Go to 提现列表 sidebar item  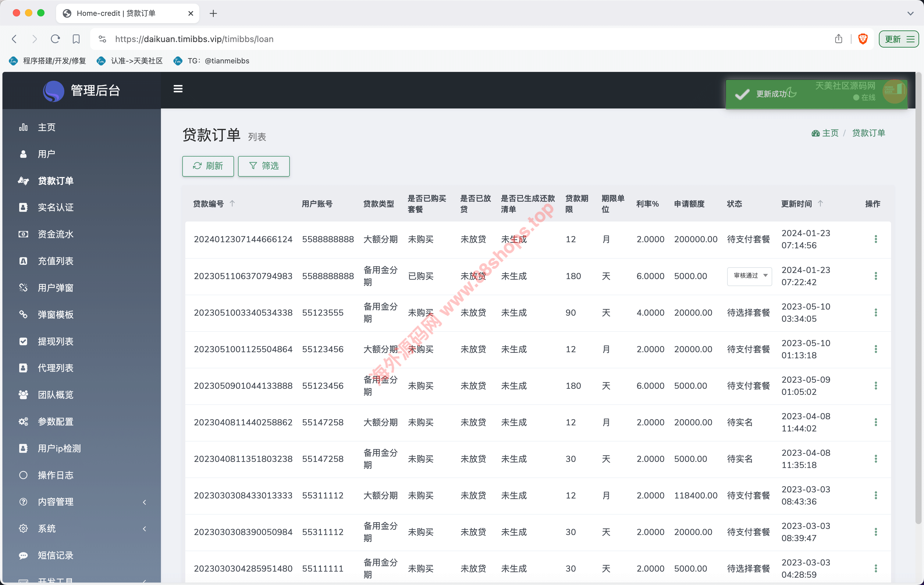[56, 341]
